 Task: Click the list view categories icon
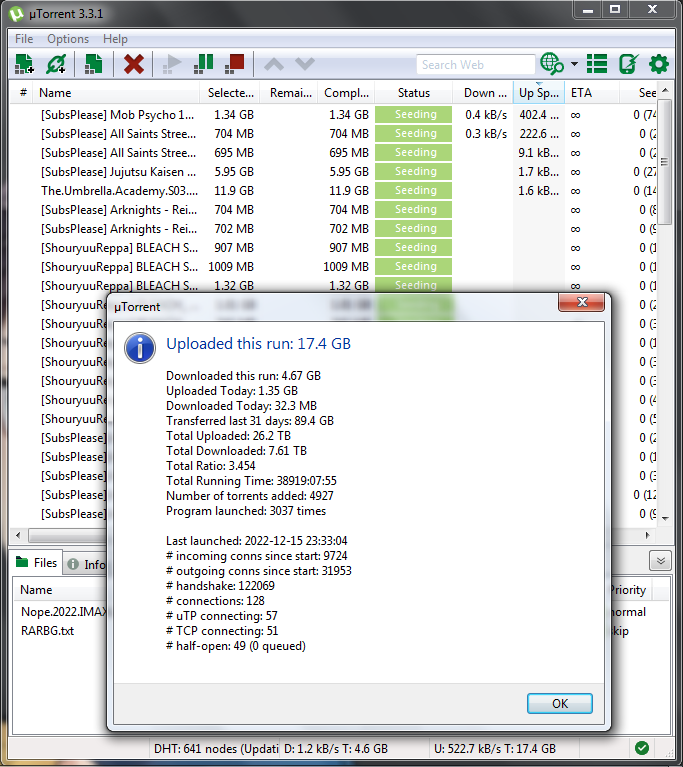point(597,64)
